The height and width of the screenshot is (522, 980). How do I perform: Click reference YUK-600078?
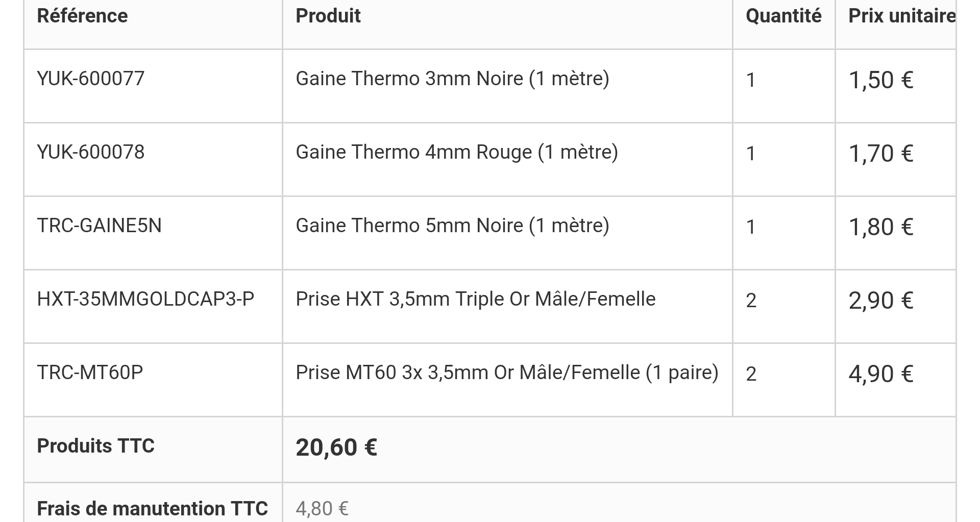(91, 152)
